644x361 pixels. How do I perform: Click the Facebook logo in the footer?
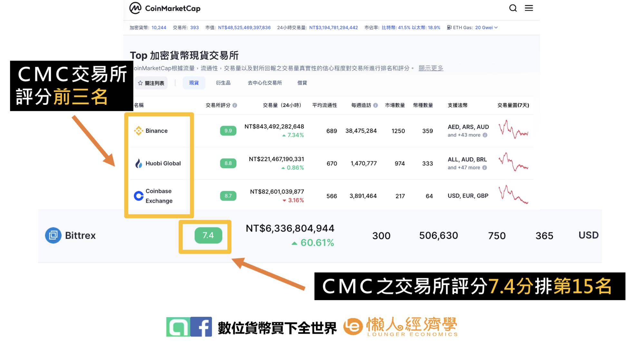coord(201,327)
